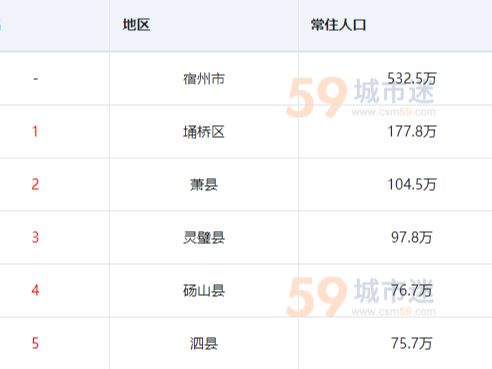Click red rank number 1
The height and width of the screenshot is (369, 492).
tap(35, 132)
